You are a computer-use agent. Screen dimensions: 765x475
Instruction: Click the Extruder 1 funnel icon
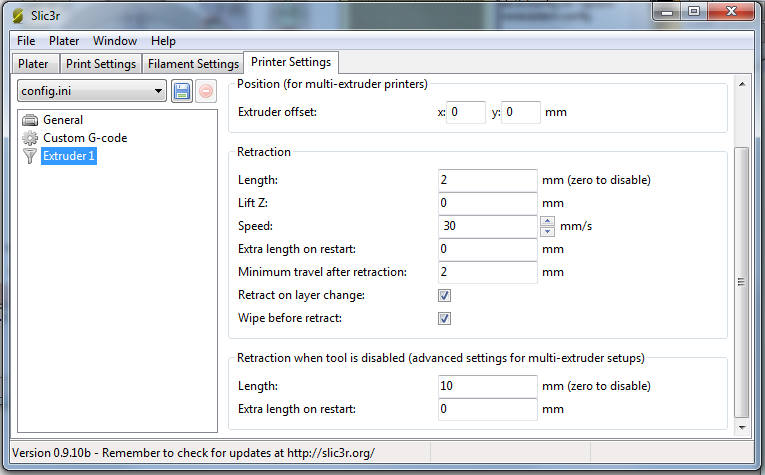click(x=30, y=156)
